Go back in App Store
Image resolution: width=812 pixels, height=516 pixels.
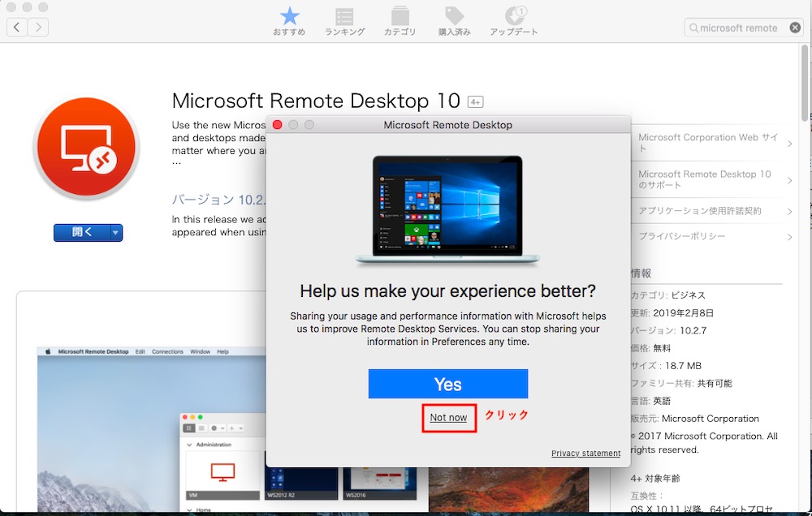tap(17, 27)
